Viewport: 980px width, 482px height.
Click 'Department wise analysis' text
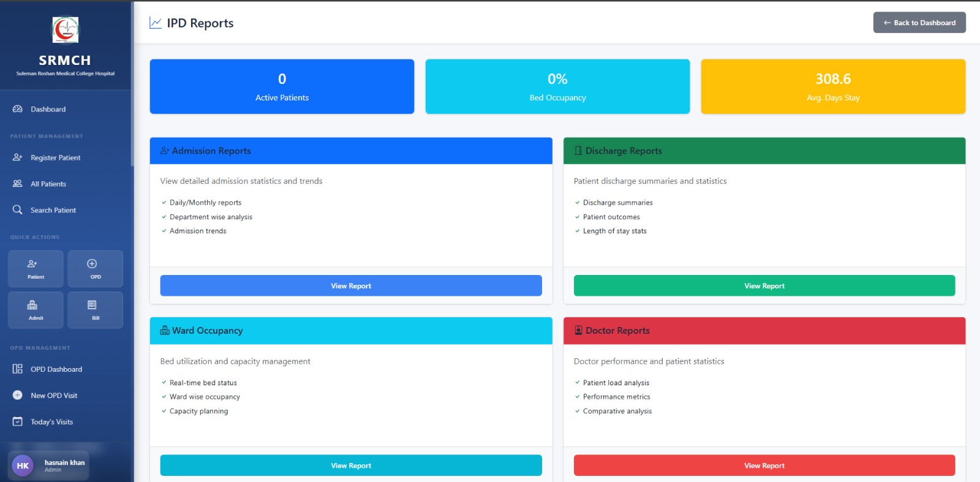(211, 217)
